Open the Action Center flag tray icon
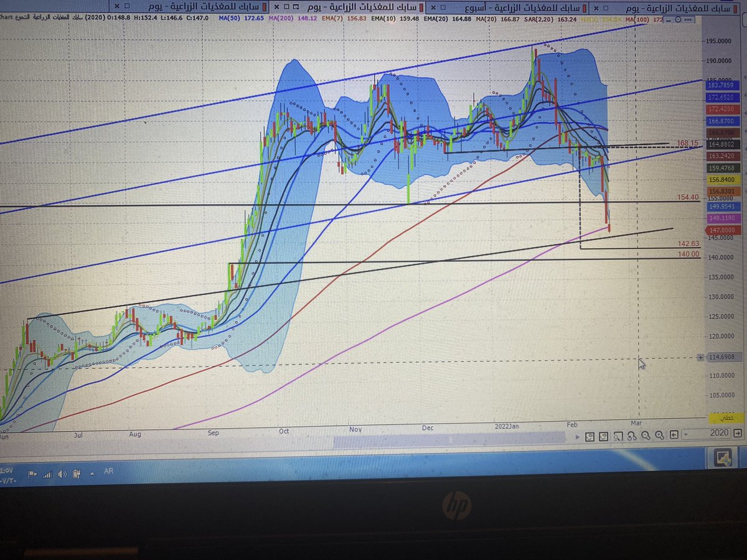Image resolution: width=747 pixels, height=560 pixels. click(32, 474)
